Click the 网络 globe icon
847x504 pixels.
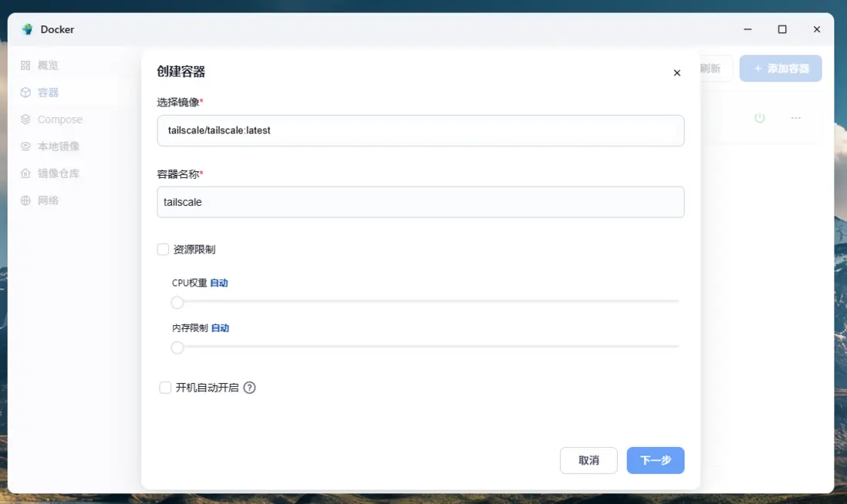click(25, 200)
